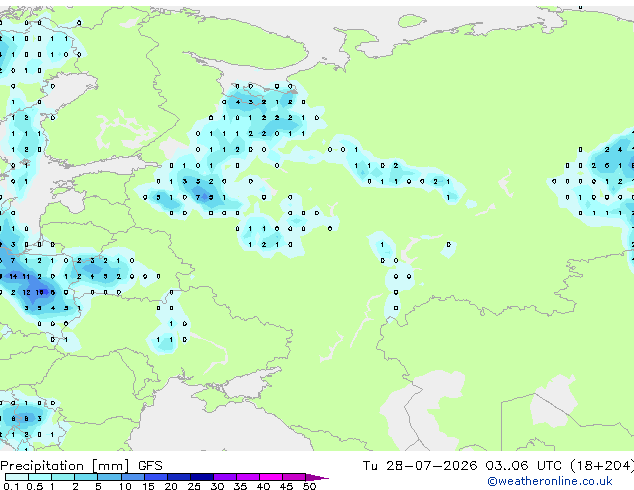The image size is (634, 490).
Task: Click the 30–35 mm purple legend swatch
Action: (224, 477)
